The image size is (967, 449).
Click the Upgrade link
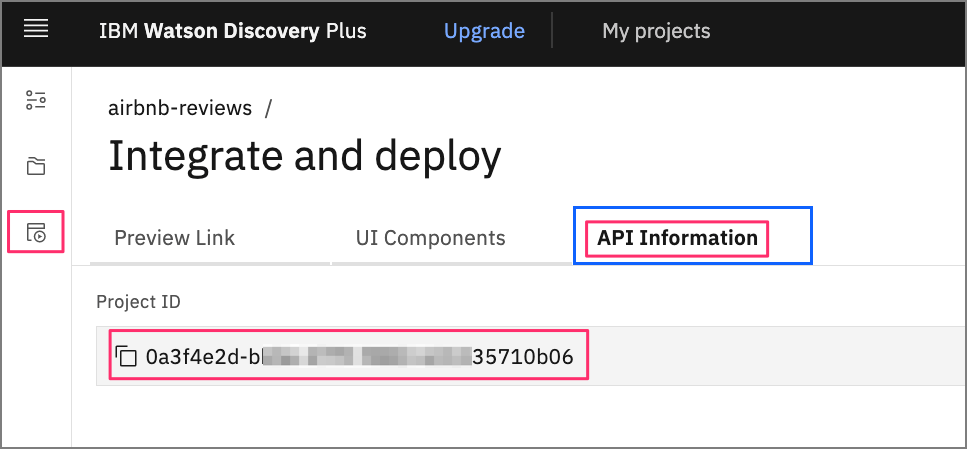coord(484,30)
